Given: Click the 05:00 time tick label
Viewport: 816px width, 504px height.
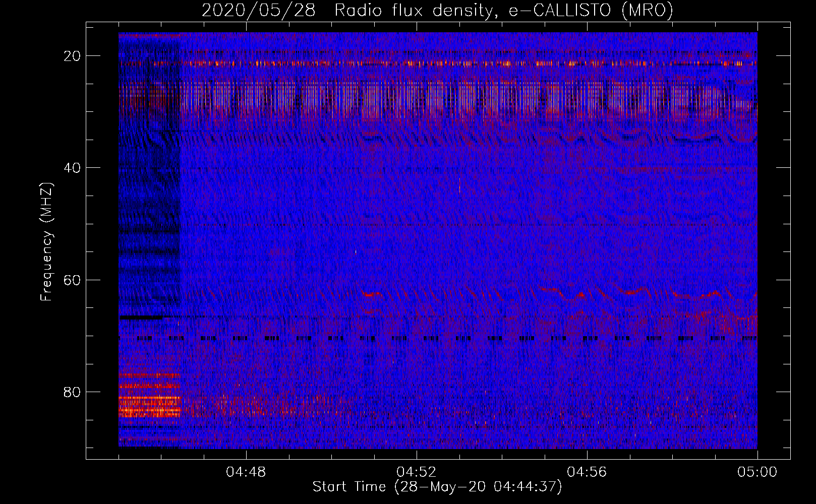Looking at the screenshot, I should coord(757,472).
